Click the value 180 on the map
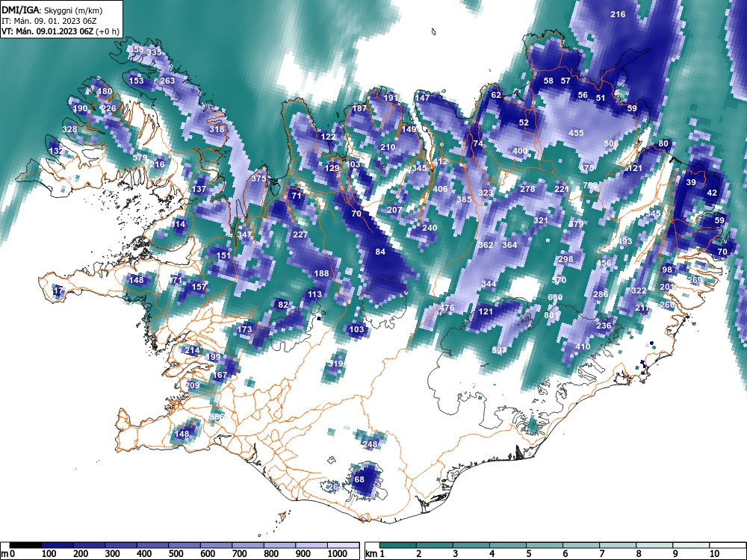The height and width of the screenshot is (560, 747). coord(105,91)
